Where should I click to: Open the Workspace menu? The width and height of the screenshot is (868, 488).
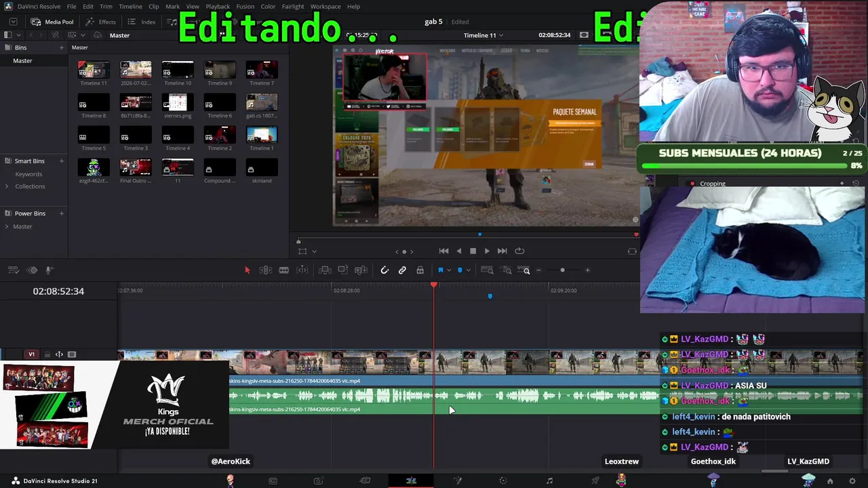point(325,7)
